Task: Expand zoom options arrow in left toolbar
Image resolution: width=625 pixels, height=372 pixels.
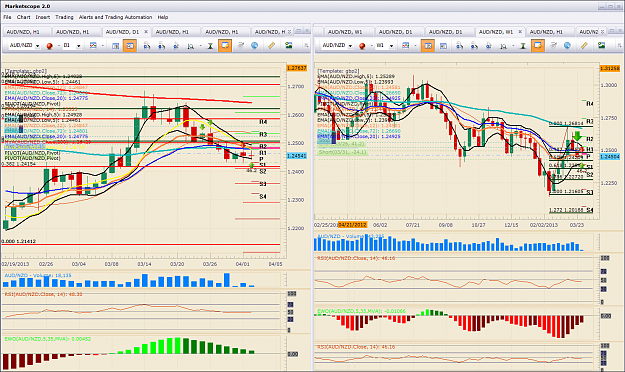Action: pyautogui.click(x=200, y=46)
